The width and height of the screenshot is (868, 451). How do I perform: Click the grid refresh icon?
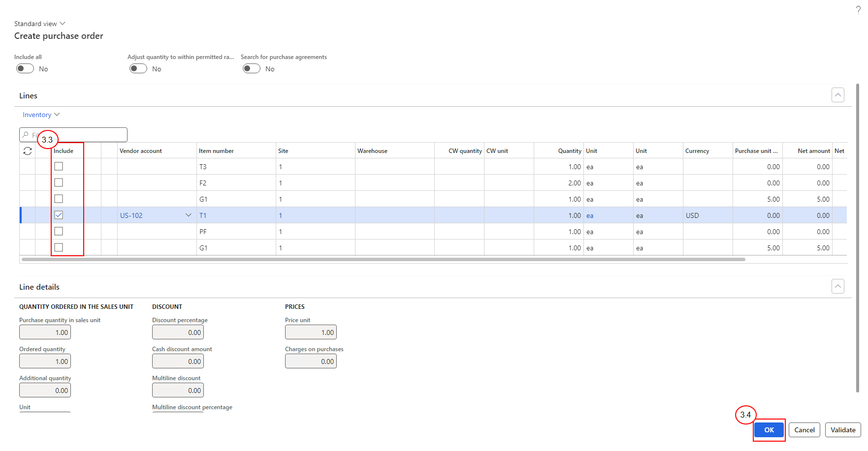[x=28, y=151]
